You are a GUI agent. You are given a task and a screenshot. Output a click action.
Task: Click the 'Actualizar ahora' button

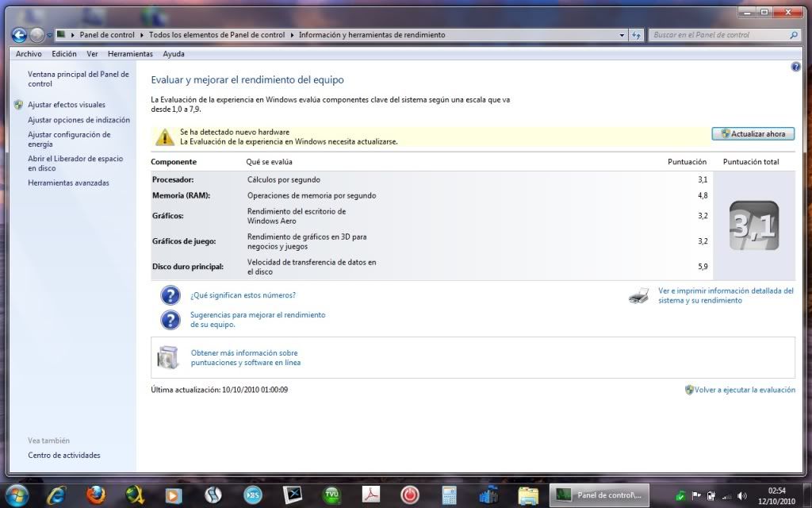(753, 133)
